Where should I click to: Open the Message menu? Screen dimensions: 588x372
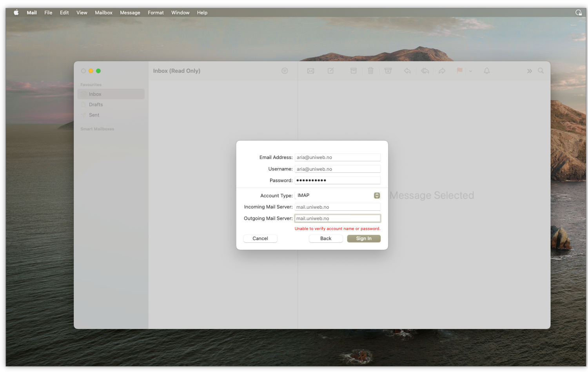pos(130,13)
